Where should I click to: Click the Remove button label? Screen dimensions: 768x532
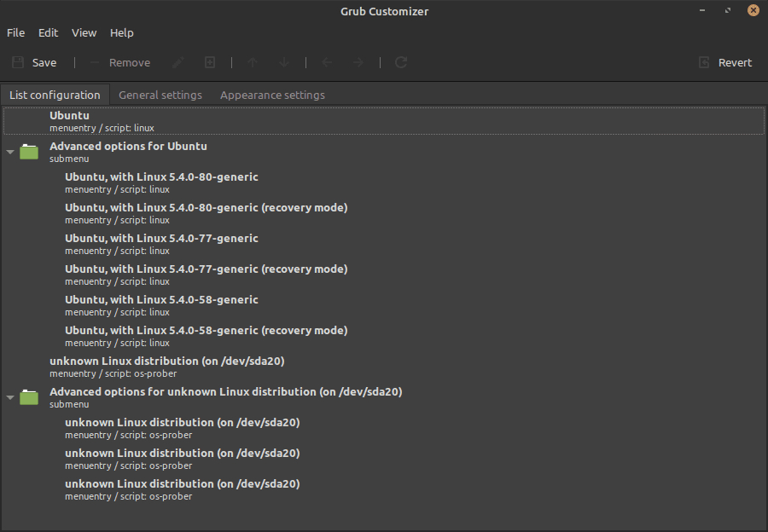point(130,62)
